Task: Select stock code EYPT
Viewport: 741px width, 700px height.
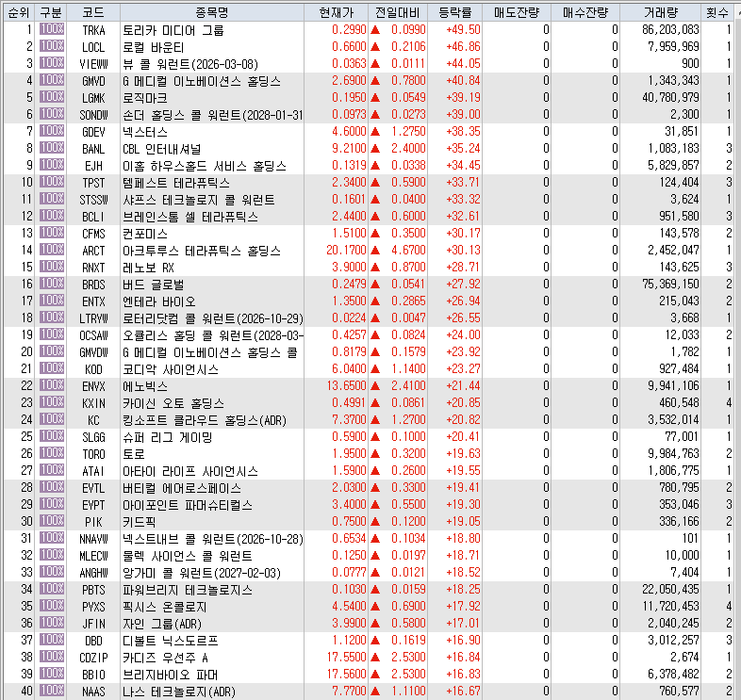Action: pos(93,505)
